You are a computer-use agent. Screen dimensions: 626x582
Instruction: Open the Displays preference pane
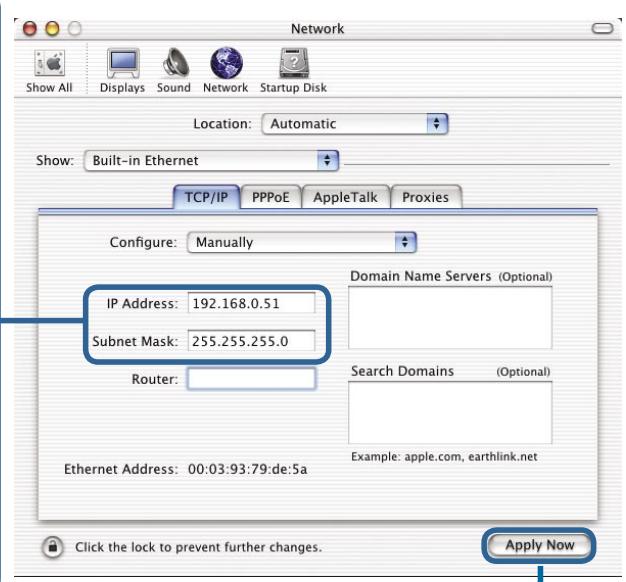(122, 71)
